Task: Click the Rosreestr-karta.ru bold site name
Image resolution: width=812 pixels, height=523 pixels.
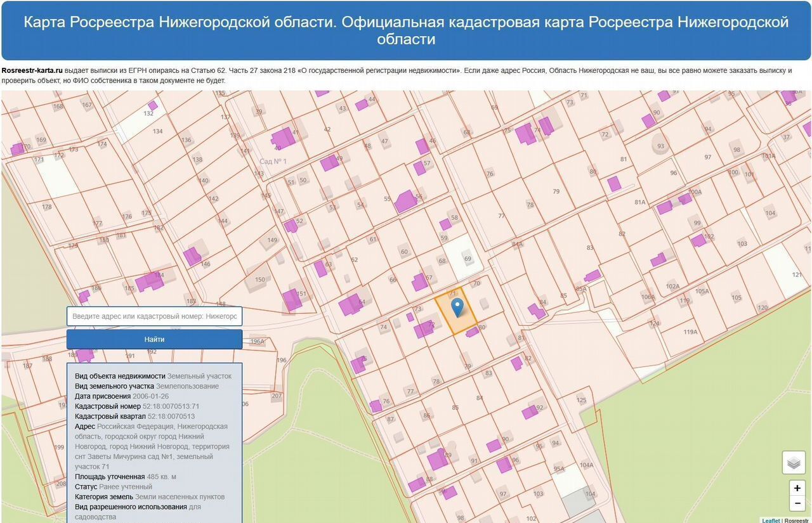Action: pyautogui.click(x=32, y=70)
